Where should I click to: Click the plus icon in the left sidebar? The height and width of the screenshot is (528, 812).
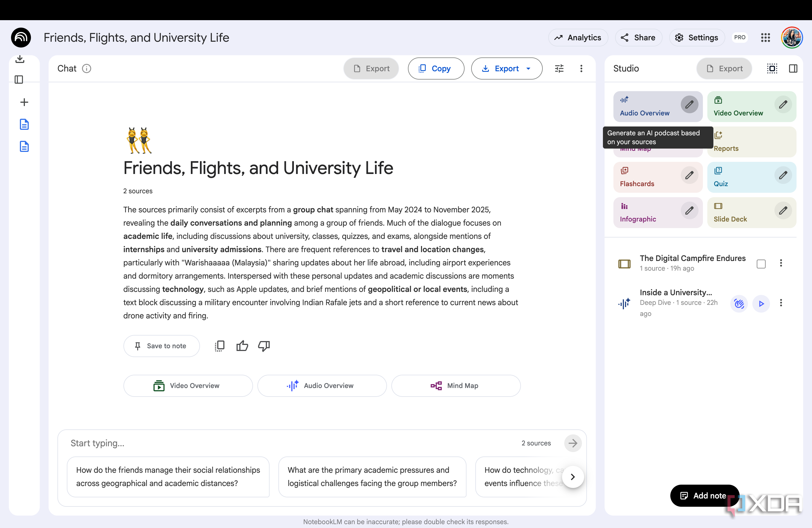tap(24, 102)
